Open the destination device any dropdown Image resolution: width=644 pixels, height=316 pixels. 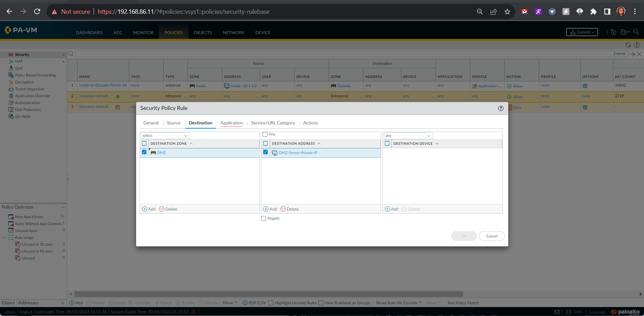[x=408, y=135]
